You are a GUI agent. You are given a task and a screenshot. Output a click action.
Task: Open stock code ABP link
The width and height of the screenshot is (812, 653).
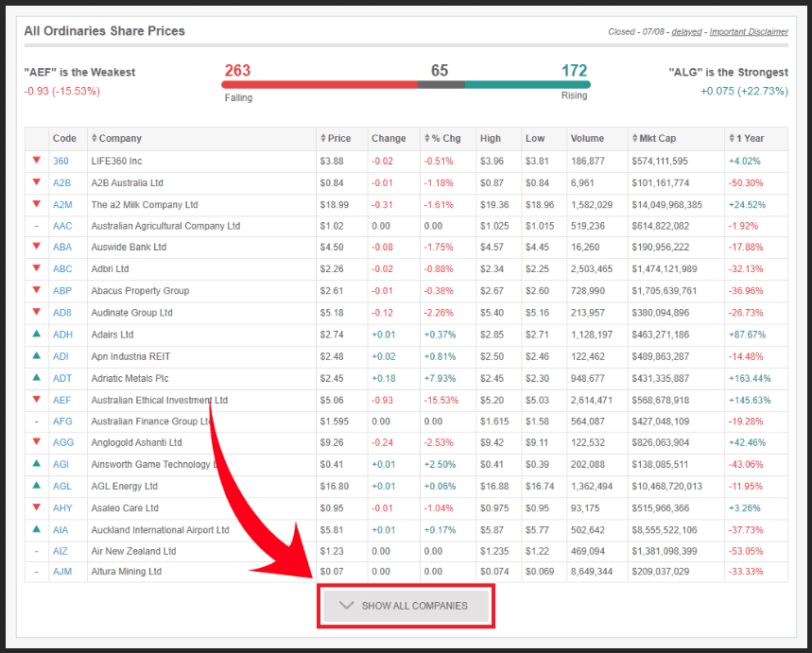tap(62, 290)
